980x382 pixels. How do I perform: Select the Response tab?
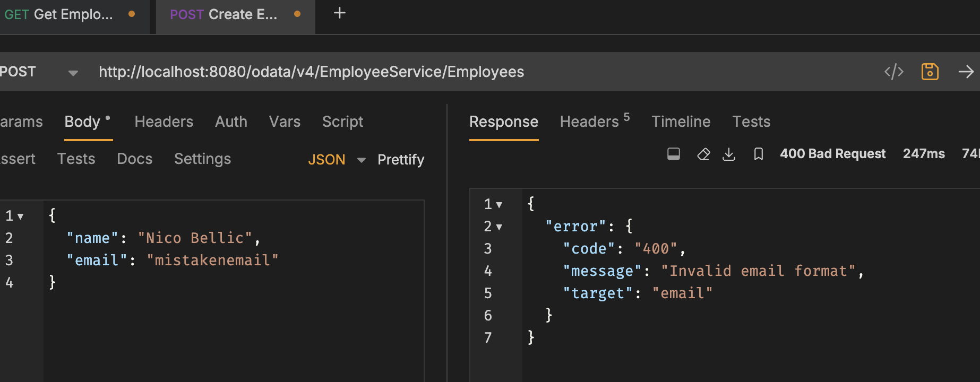504,121
